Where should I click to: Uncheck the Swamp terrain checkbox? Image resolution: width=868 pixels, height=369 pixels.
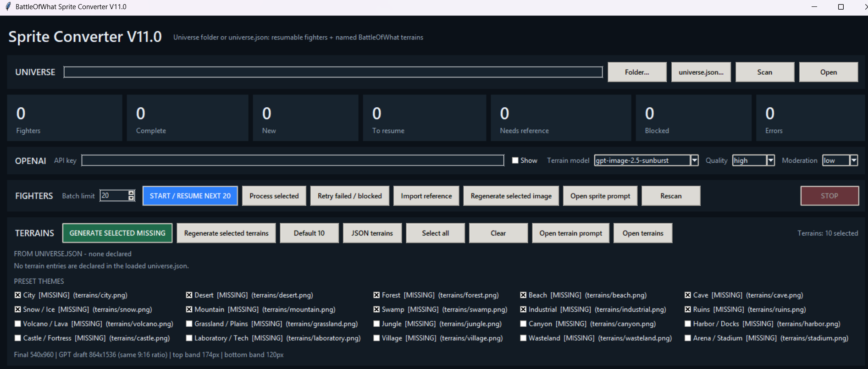pos(376,309)
